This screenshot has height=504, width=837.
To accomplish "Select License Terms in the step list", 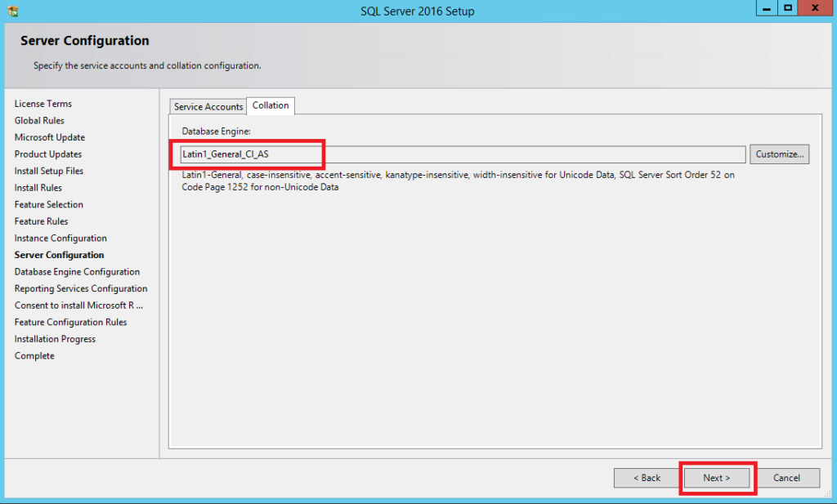I will point(43,104).
